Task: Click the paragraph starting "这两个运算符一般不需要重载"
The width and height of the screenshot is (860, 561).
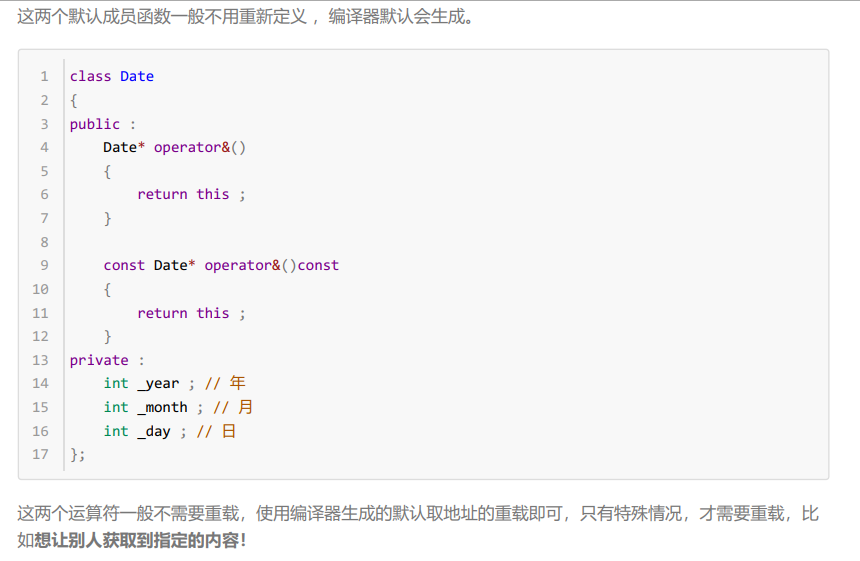Action: click(x=417, y=527)
